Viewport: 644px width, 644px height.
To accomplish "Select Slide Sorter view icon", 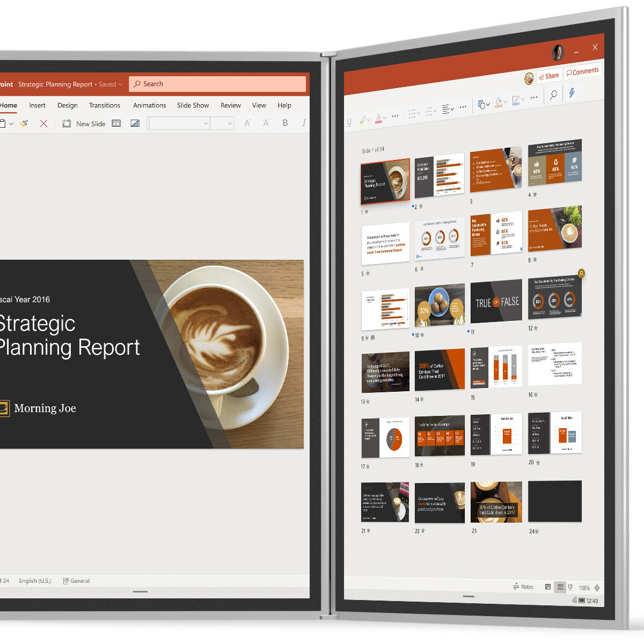I will click(x=560, y=587).
